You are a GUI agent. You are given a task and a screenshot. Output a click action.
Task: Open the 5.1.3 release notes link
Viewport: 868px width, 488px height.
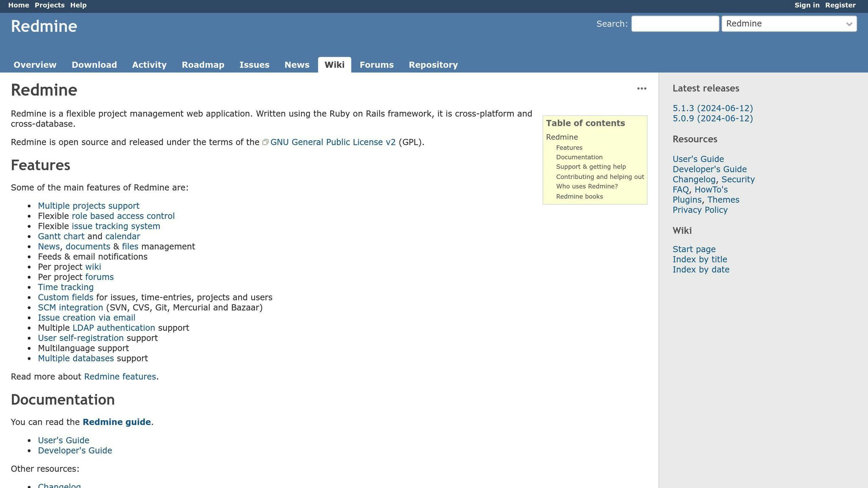712,108
